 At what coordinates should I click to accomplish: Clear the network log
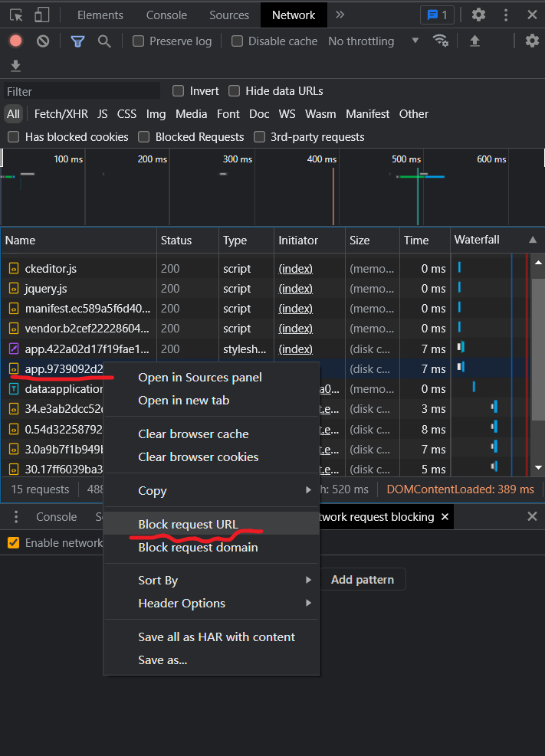point(43,41)
